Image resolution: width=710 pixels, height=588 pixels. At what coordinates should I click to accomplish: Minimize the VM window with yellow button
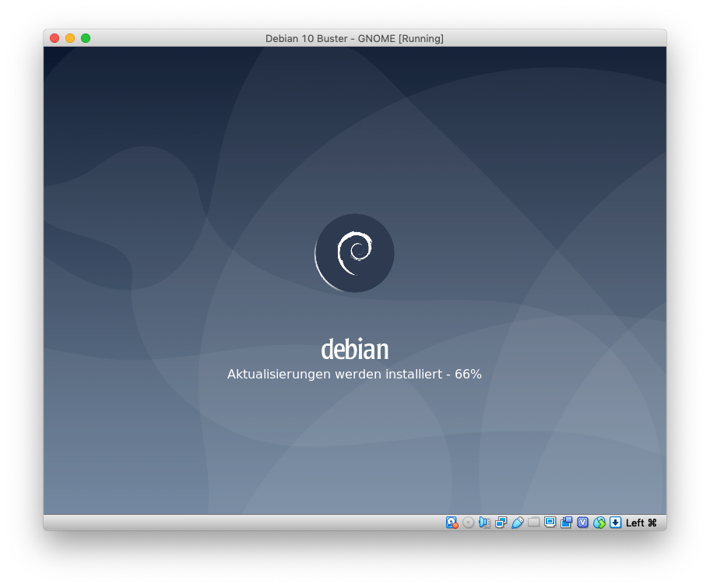[70, 38]
